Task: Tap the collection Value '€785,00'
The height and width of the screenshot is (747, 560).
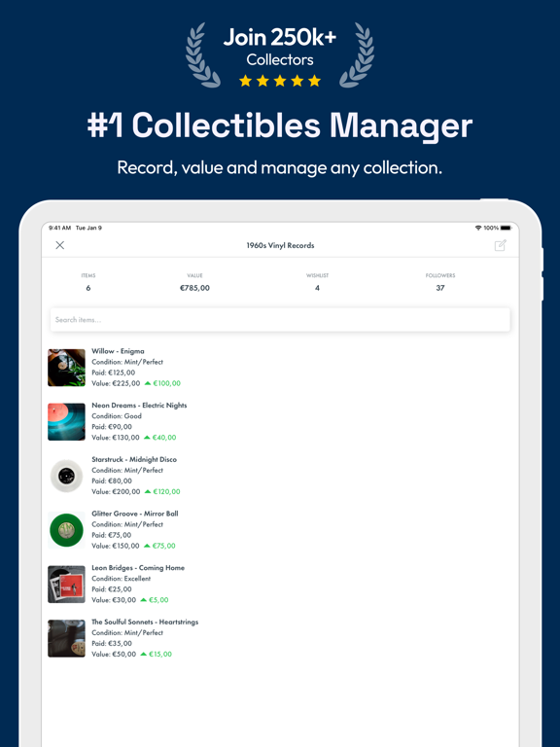Action: [194, 288]
